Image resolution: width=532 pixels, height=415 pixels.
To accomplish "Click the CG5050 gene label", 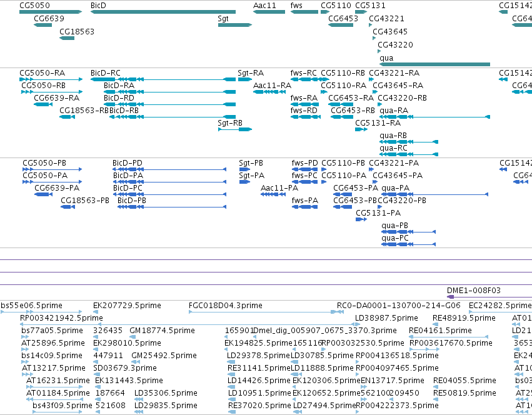I will tap(34, 6).
